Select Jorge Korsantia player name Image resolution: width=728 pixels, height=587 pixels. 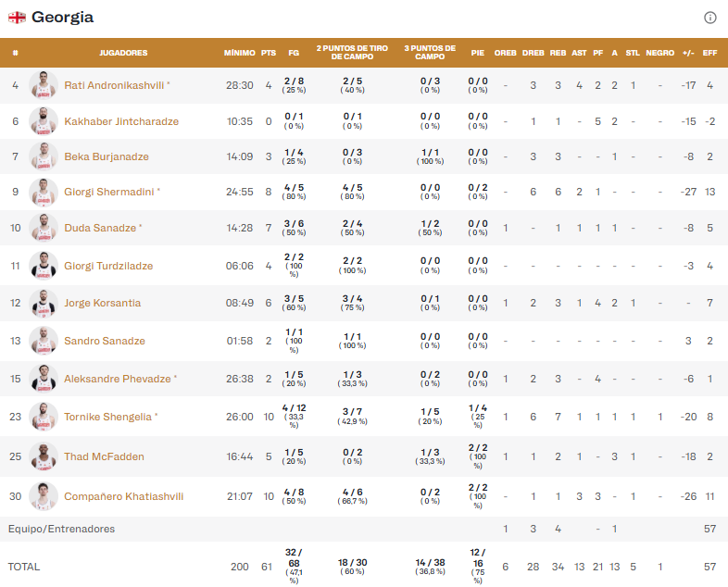(102, 304)
